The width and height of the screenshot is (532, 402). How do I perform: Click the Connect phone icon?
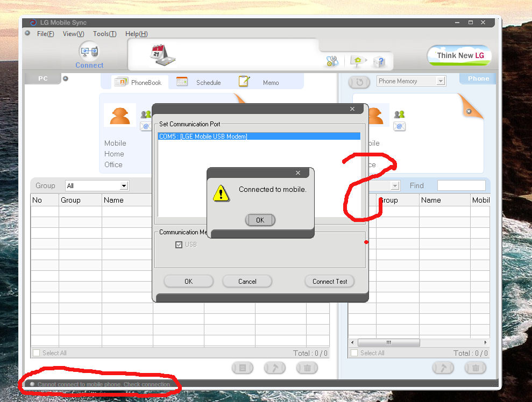pos(89,52)
